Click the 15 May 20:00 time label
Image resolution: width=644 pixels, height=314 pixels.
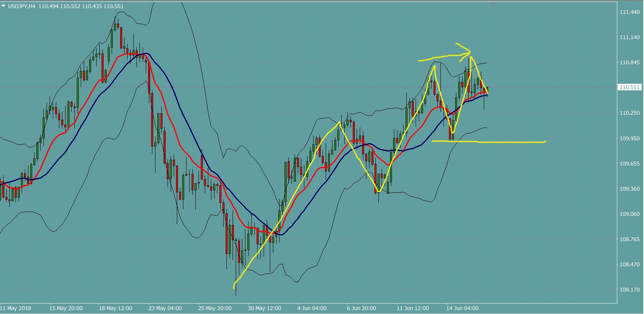tap(66, 309)
